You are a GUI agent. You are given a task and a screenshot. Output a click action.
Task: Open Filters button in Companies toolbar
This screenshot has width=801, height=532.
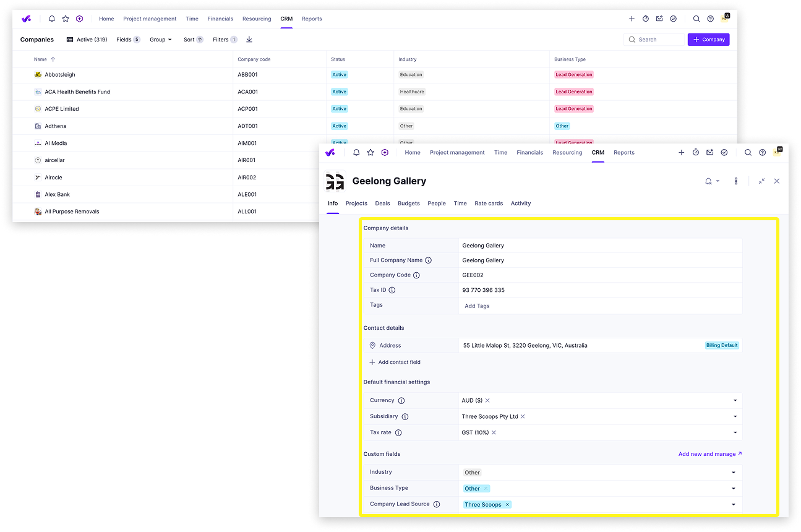(x=225, y=40)
